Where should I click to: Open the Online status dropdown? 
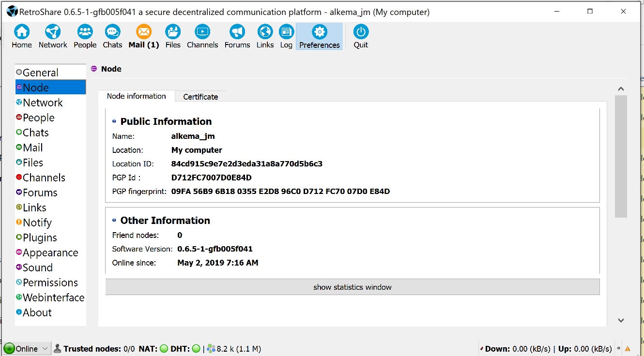(x=27, y=348)
